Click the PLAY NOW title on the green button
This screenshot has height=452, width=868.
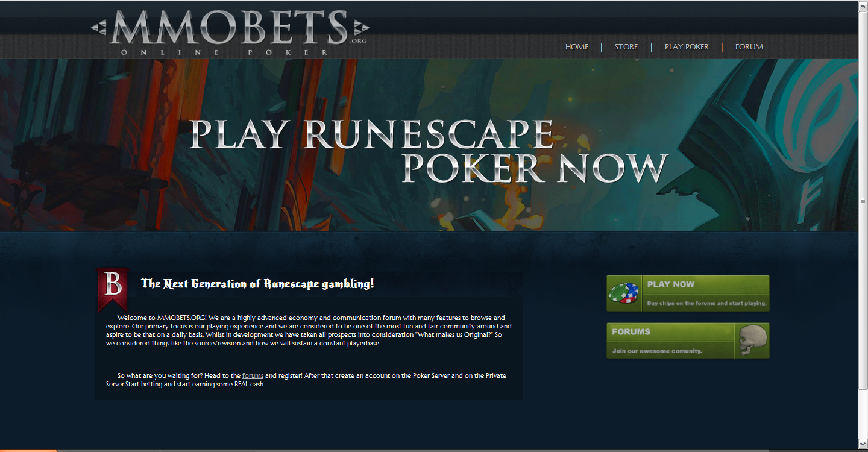tap(670, 284)
